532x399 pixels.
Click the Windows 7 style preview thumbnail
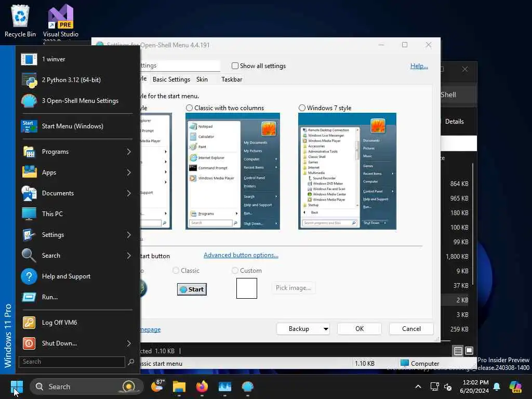347,171
